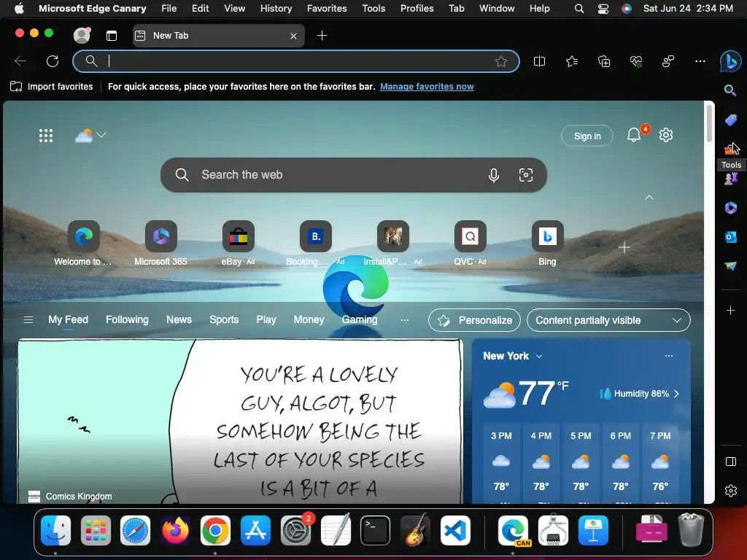
Task: Switch to the Following tab
Action: [x=127, y=320]
